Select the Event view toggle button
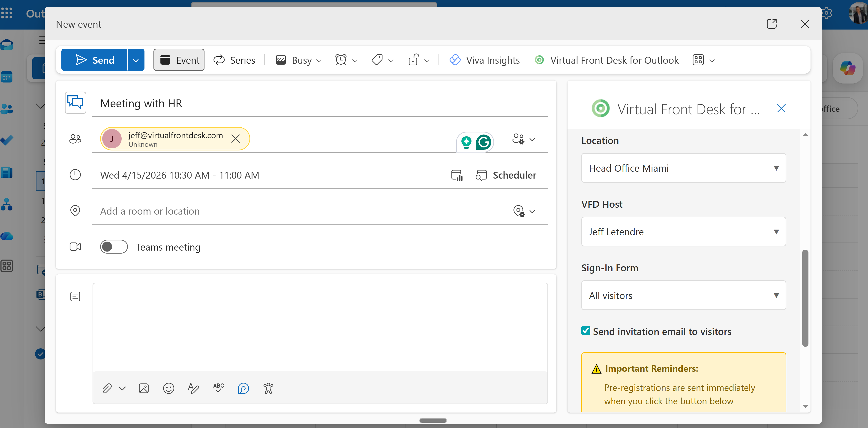The width and height of the screenshot is (868, 428). tap(179, 60)
